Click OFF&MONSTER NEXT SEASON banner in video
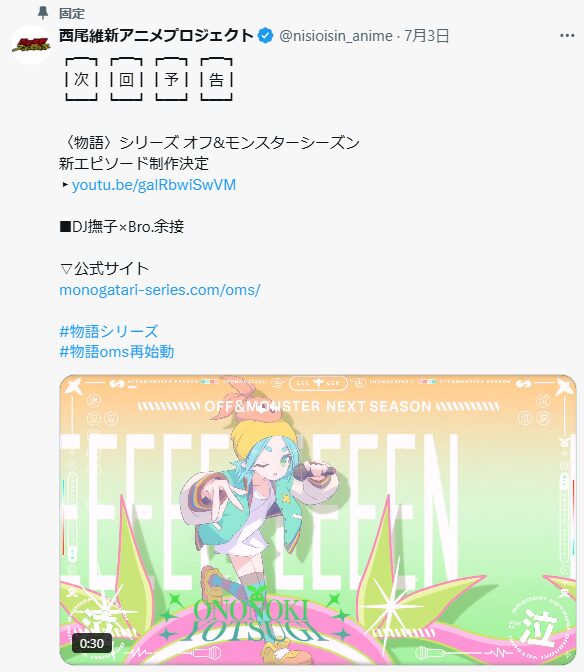Screen dimensions: 584x672 (x=317, y=406)
